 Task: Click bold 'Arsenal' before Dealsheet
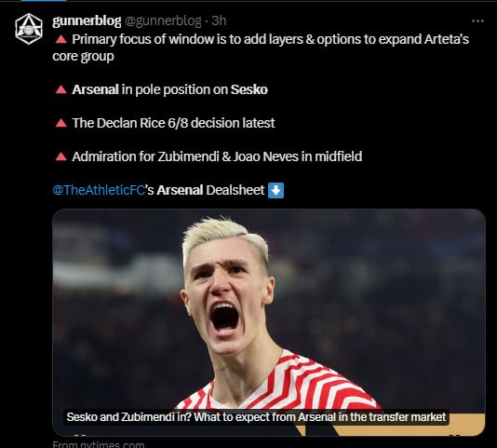[x=180, y=190]
